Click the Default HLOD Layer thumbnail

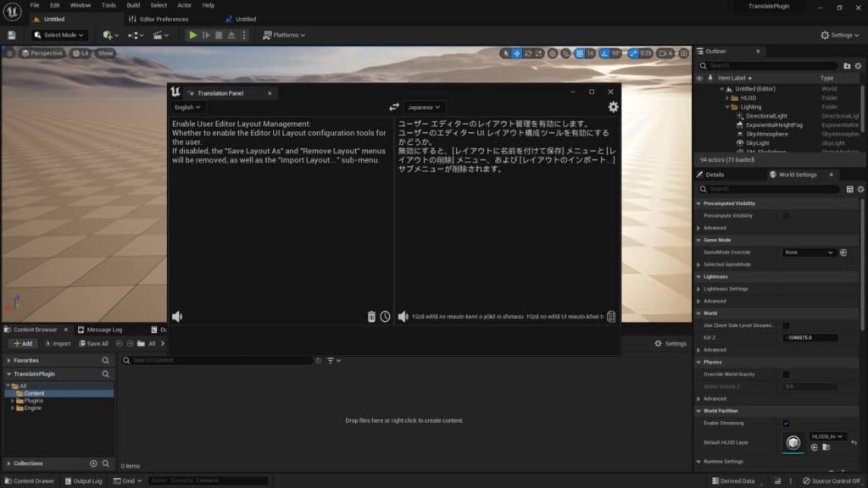[x=793, y=442]
